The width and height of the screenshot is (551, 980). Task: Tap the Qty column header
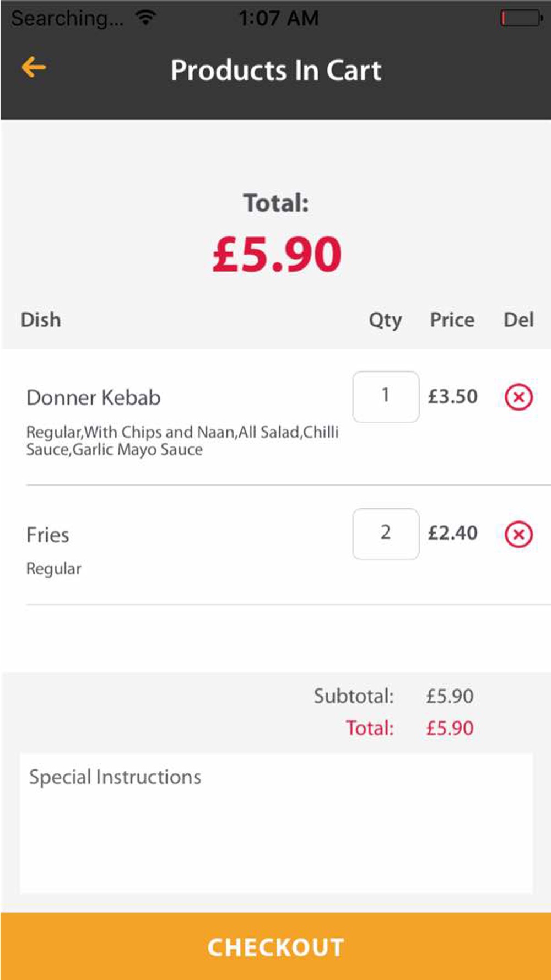[385, 320]
